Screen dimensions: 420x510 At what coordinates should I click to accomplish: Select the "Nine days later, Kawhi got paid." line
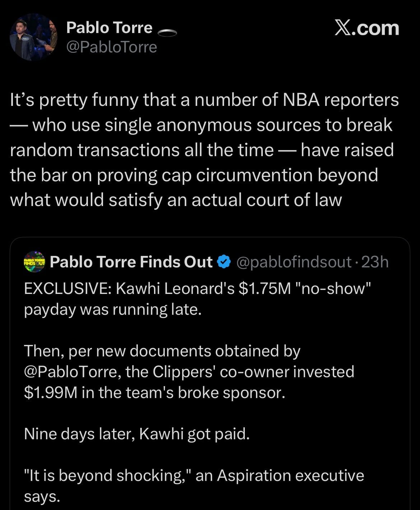pyautogui.click(x=136, y=434)
